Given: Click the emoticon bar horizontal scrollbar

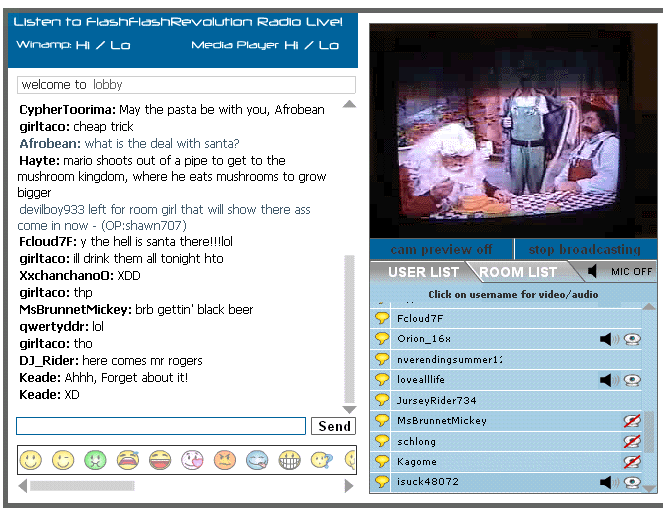Looking at the screenshot, I should click(x=82, y=486).
